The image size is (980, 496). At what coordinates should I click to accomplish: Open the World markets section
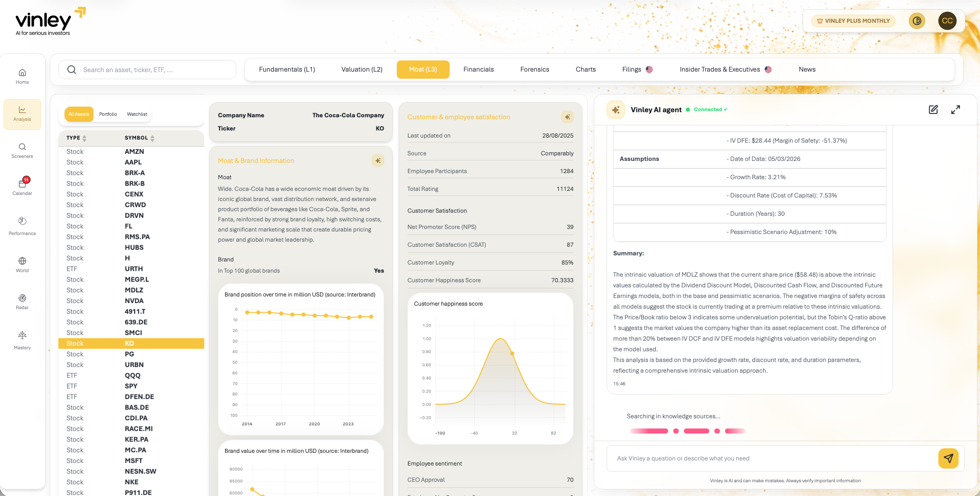(x=22, y=263)
